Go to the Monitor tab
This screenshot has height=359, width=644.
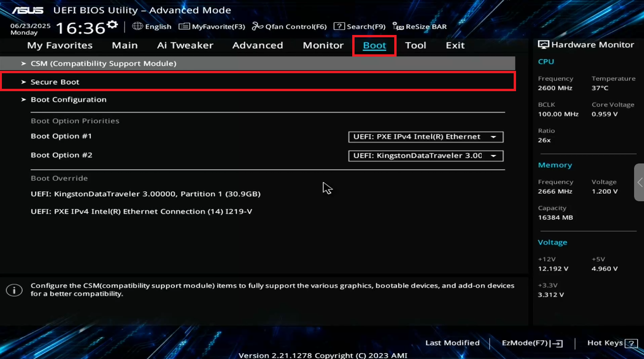point(323,45)
